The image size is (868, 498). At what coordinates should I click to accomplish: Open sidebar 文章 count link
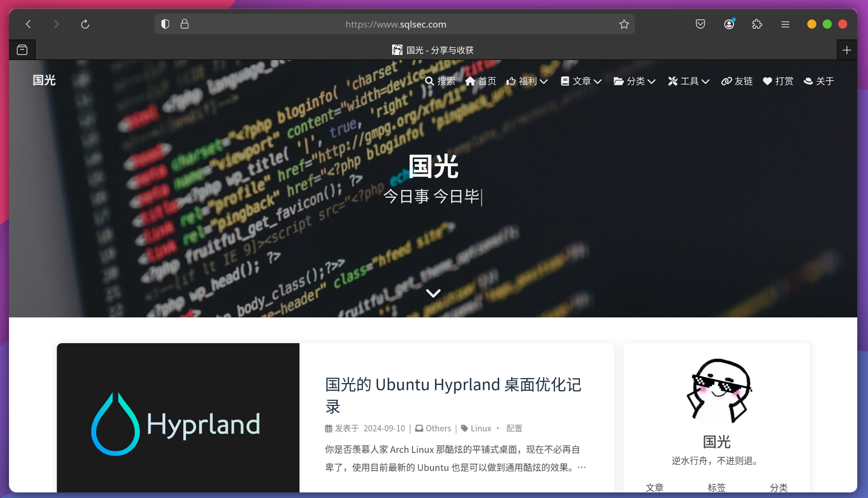coord(655,487)
